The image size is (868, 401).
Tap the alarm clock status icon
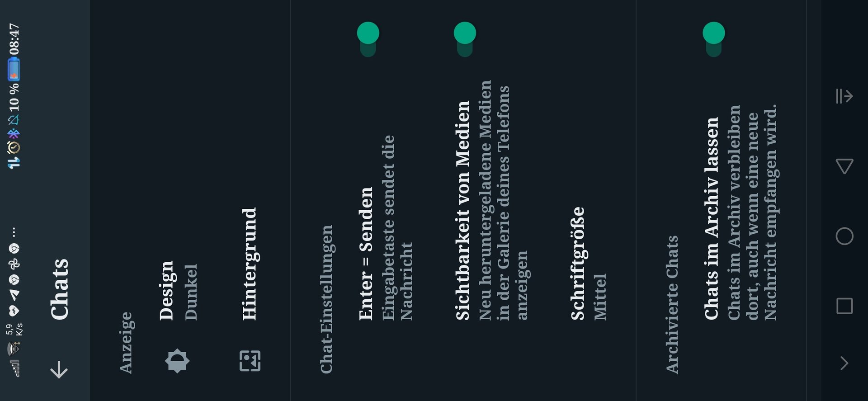[14, 147]
